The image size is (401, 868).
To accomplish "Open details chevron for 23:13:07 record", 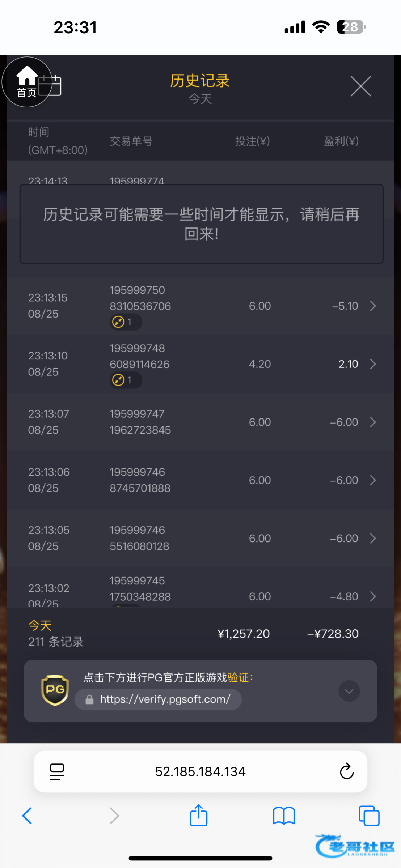I will [x=373, y=422].
